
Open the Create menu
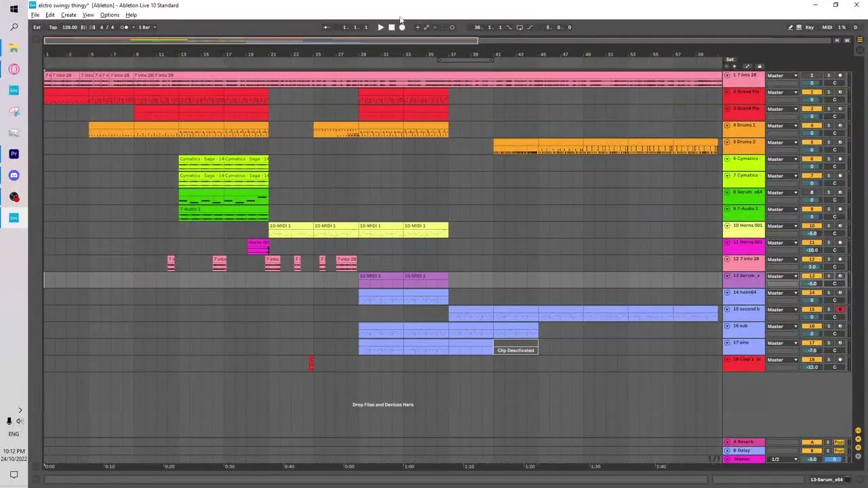coord(68,15)
